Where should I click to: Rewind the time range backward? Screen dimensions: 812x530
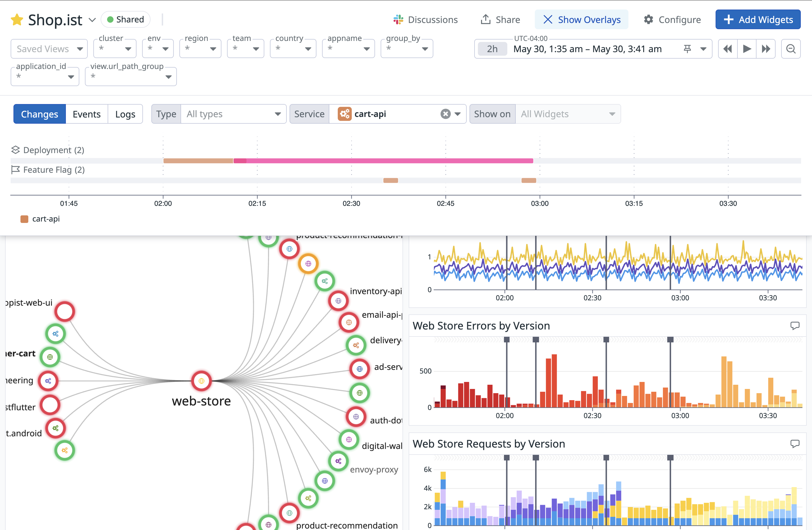click(x=727, y=49)
